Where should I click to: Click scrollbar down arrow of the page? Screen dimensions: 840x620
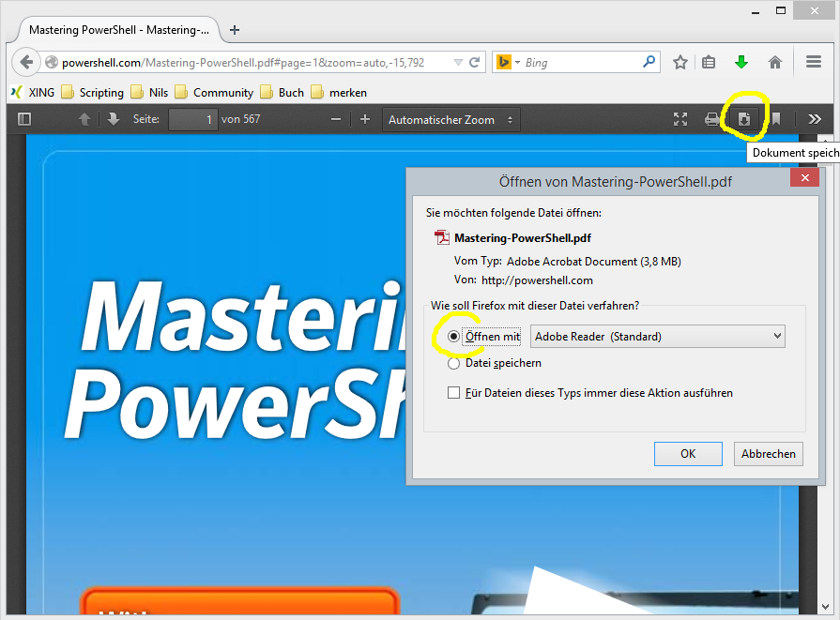[x=826, y=607]
